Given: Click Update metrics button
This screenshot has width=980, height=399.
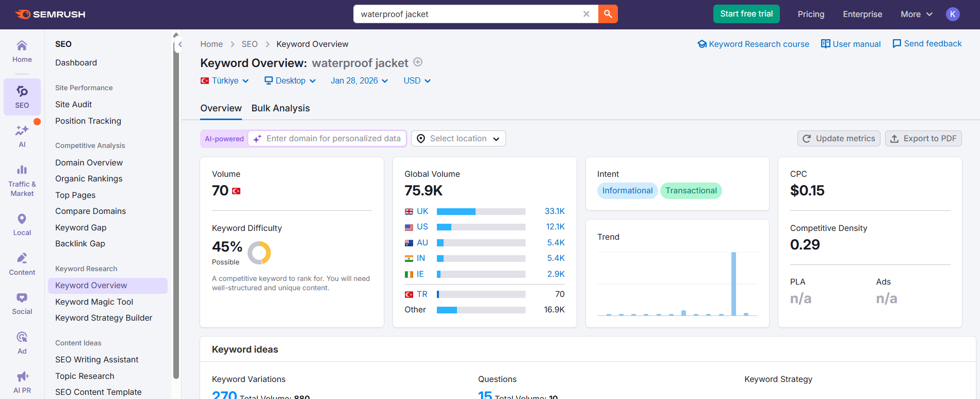Looking at the screenshot, I should click(x=839, y=139).
